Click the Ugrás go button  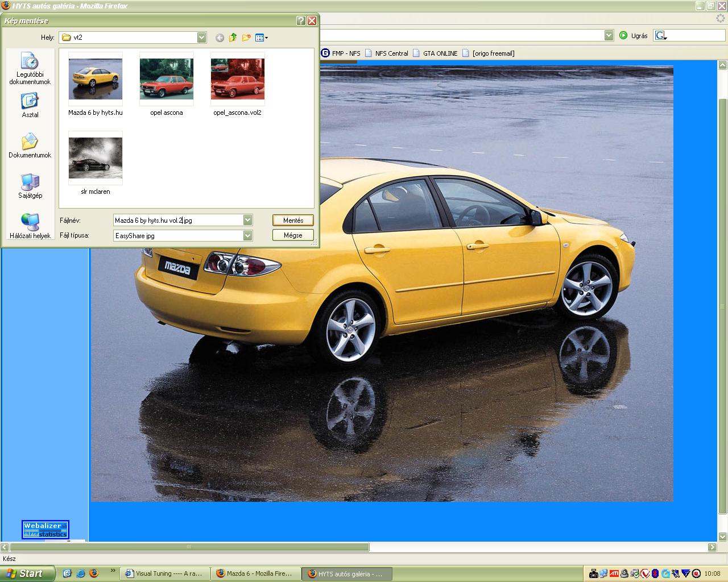coord(634,35)
